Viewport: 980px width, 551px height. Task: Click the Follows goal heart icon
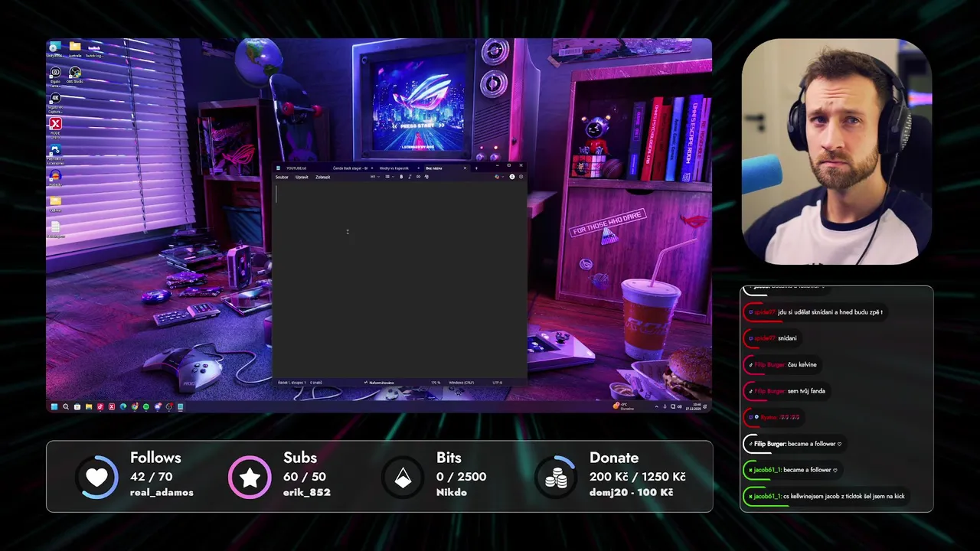coord(97,477)
